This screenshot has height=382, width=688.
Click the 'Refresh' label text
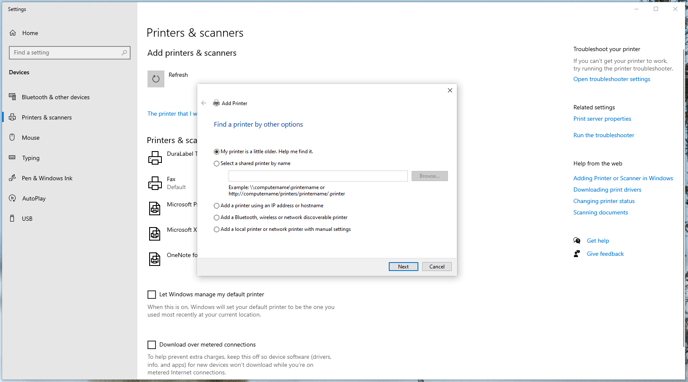(x=178, y=75)
